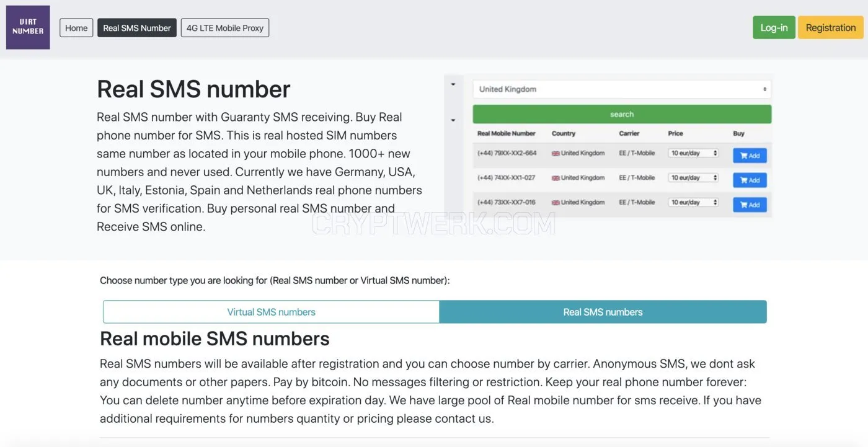The height and width of the screenshot is (447, 868).
Task: Go to the Home page
Action: (x=76, y=28)
